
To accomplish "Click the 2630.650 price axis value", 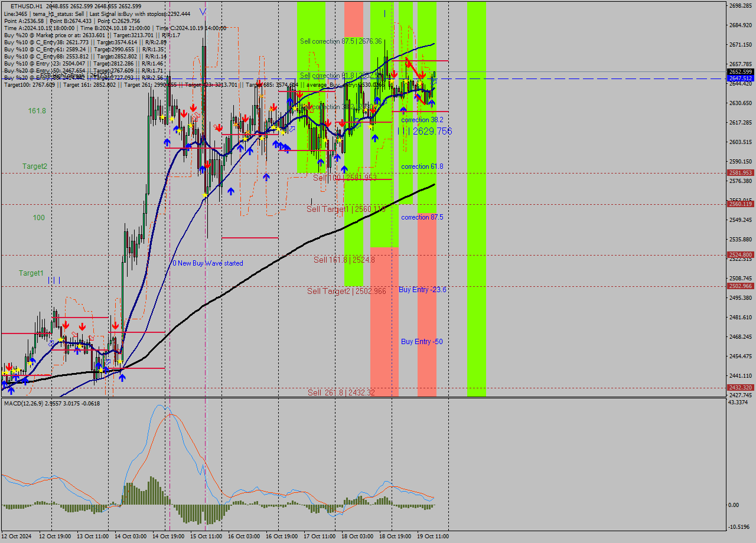I will click(741, 103).
